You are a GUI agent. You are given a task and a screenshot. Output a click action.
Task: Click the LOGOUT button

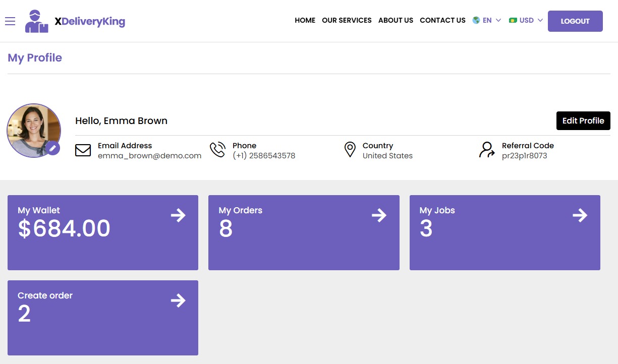575,21
